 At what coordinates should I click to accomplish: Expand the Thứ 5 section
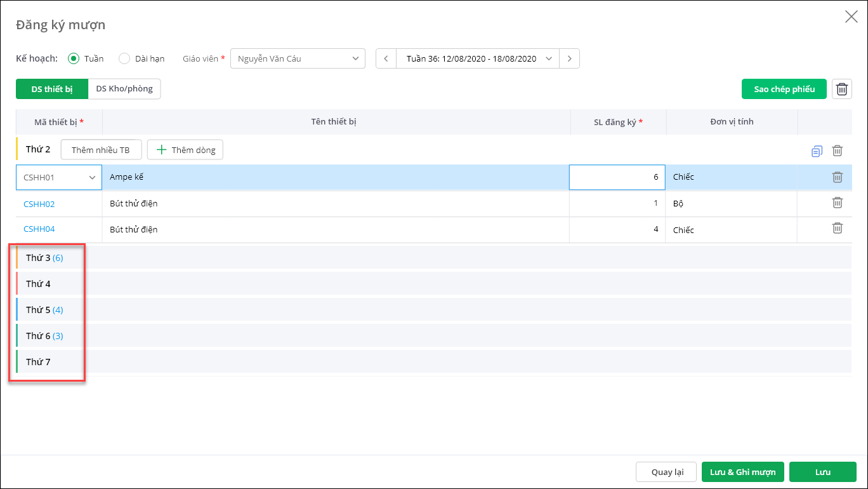click(x=433, y=310)
